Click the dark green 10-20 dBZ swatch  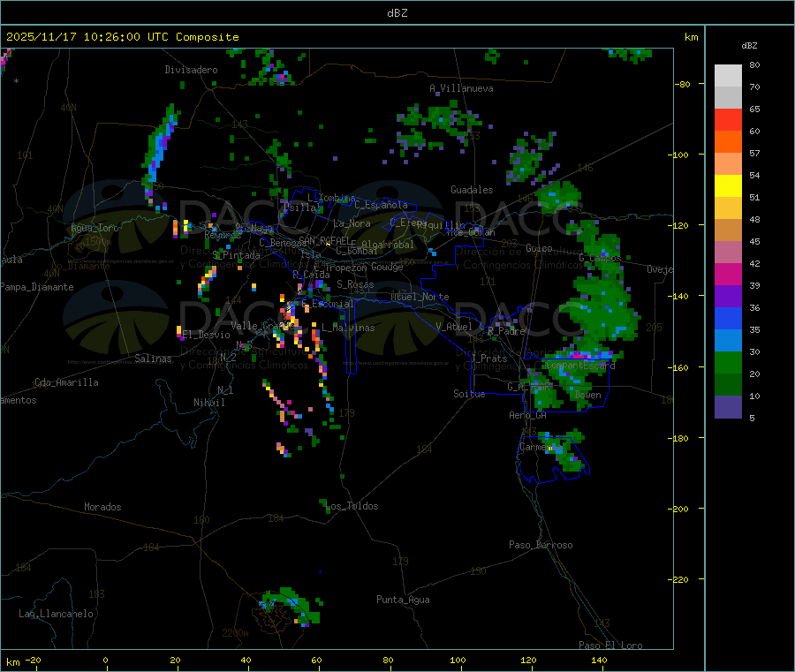(728, 385)
